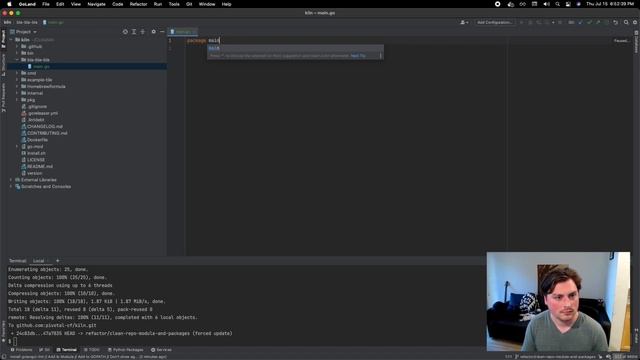Click the macOS volume icon

coord(546,4)
